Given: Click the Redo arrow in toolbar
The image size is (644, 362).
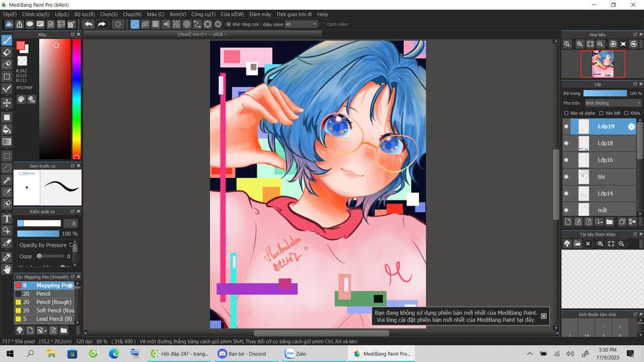Looking at the screenshot, I should click(101, 25).
